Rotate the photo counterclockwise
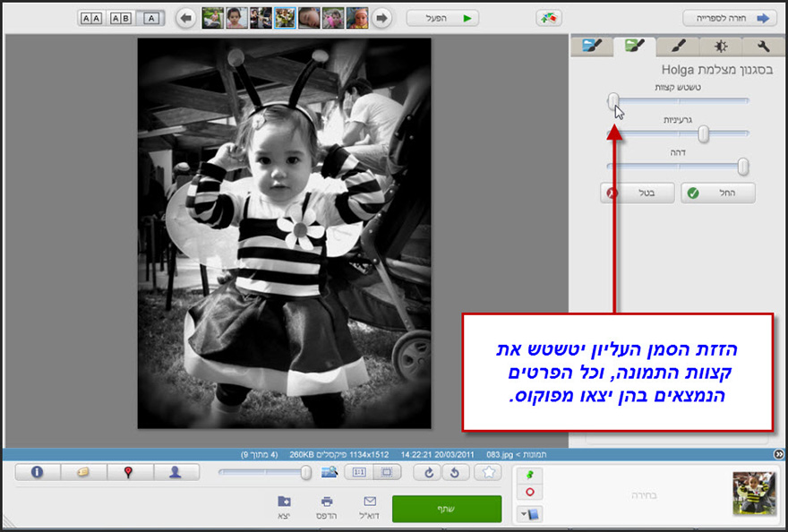788x532 pixels. click(x=457, y=472)
